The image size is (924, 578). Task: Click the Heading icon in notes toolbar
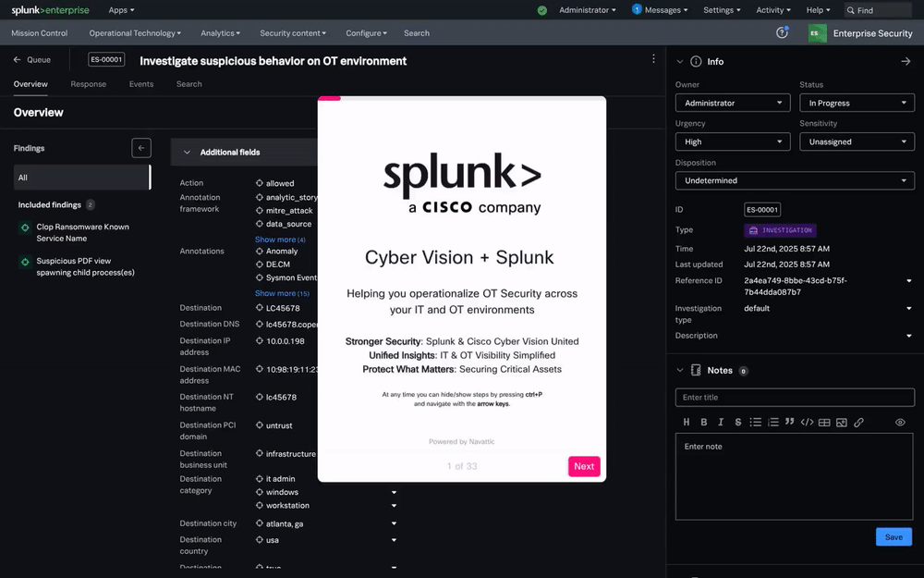[686, 423]
